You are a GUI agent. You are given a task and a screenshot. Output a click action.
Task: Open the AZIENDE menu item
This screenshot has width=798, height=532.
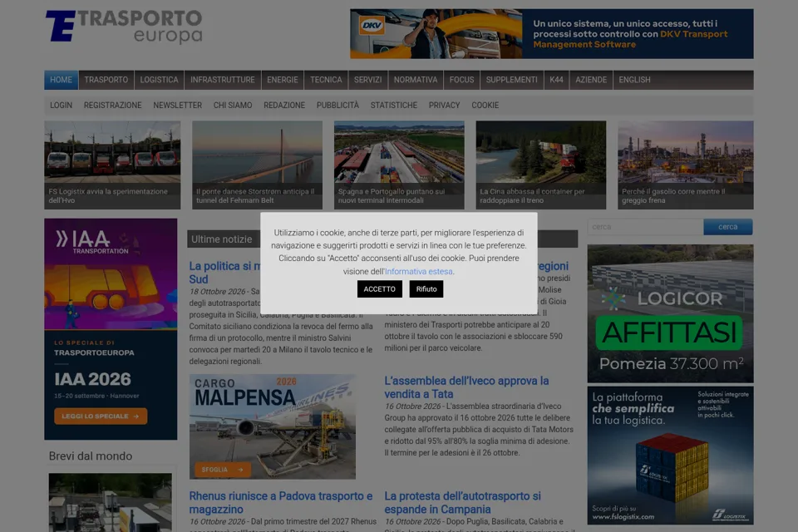(591, 80)
